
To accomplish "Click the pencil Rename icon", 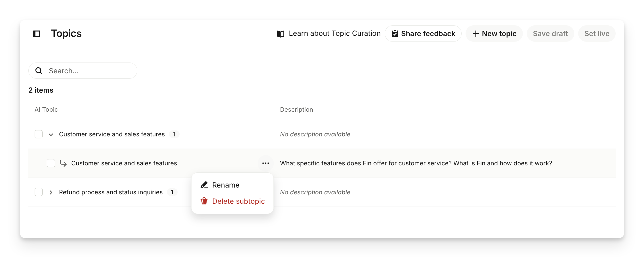I will tap(204, 185).
